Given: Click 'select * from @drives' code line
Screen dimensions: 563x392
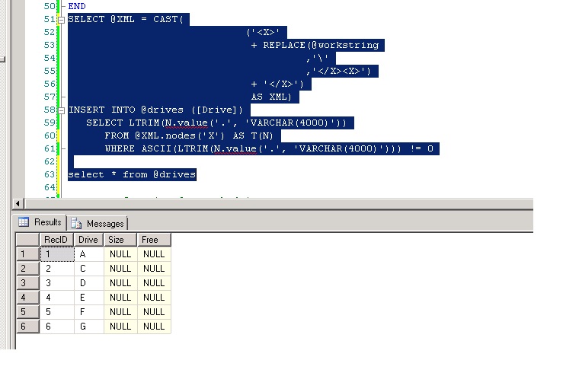Looking at the screenshot, I should (x=132, y=174).
